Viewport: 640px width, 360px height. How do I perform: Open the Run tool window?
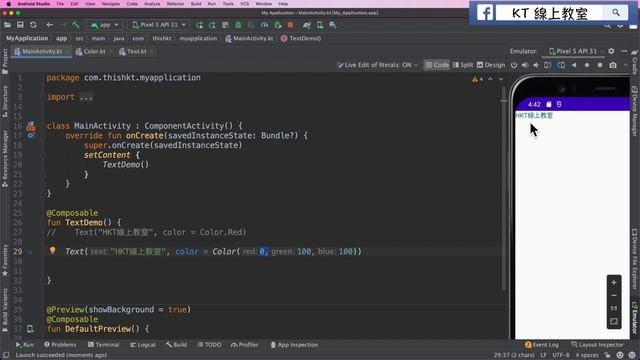[x=24, y=345]
